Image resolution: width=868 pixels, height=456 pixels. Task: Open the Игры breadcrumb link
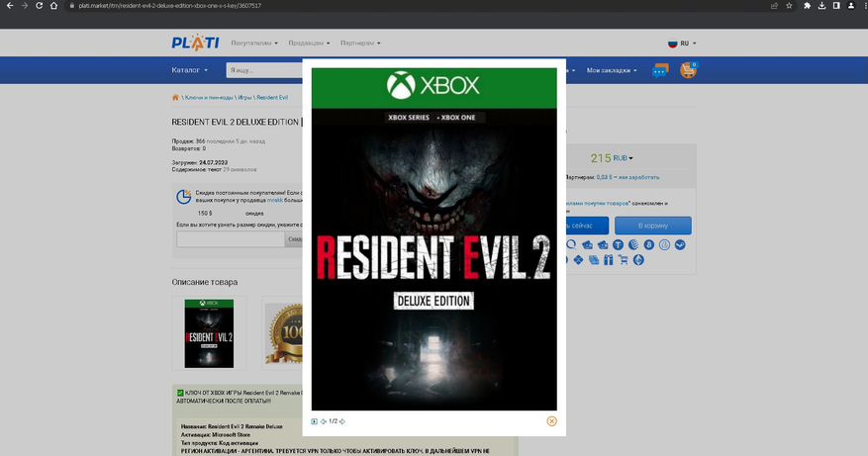click(x=244, y=97)
